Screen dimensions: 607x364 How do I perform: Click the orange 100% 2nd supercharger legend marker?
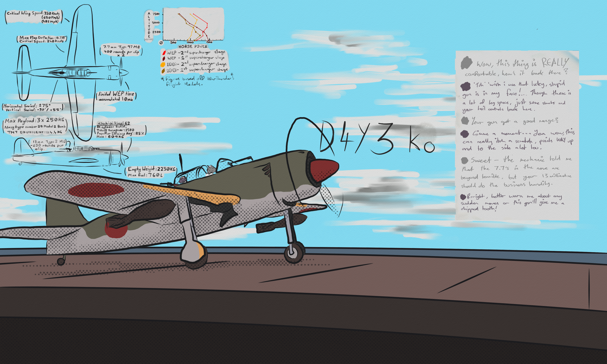pyautogui.click(x=163, y=65)
